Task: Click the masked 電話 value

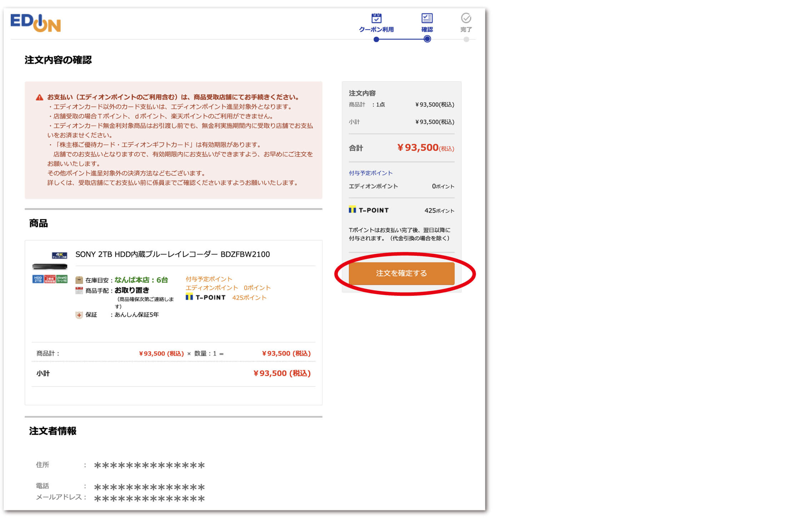Action: [x=149, y=487]
